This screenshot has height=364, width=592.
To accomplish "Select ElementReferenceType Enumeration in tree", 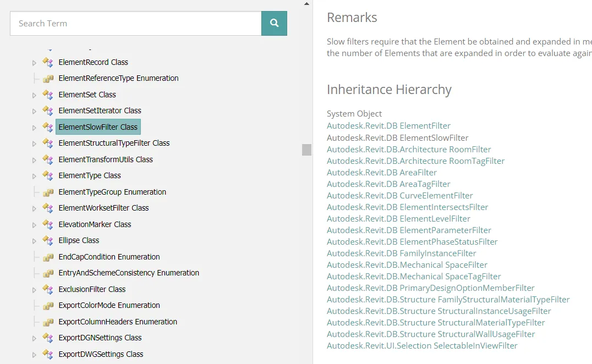I will click(118, 78).
